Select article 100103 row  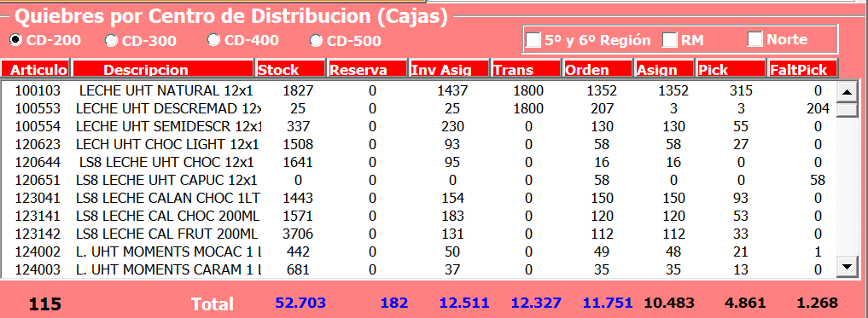(x=418, y=90)
